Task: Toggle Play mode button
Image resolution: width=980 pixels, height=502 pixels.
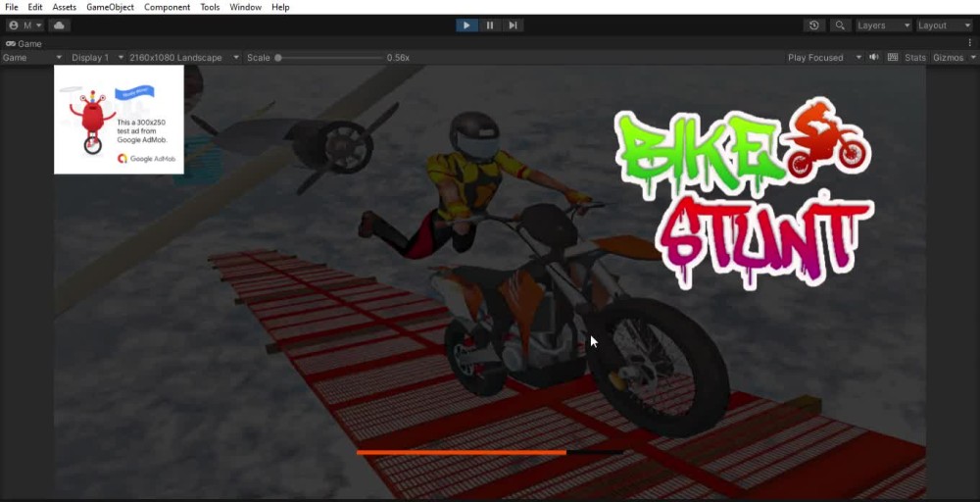Action: click(x=466, y=25)
